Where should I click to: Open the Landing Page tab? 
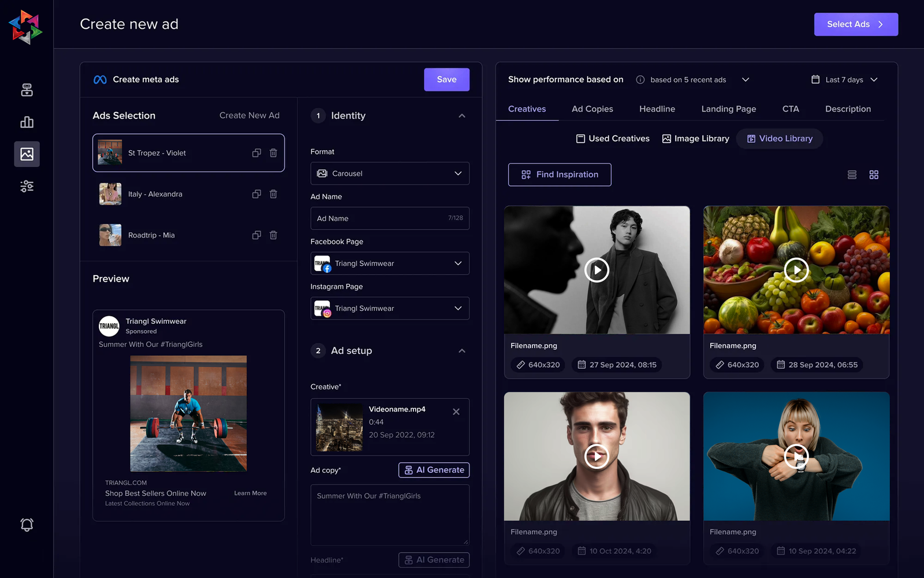coord(728,109)
